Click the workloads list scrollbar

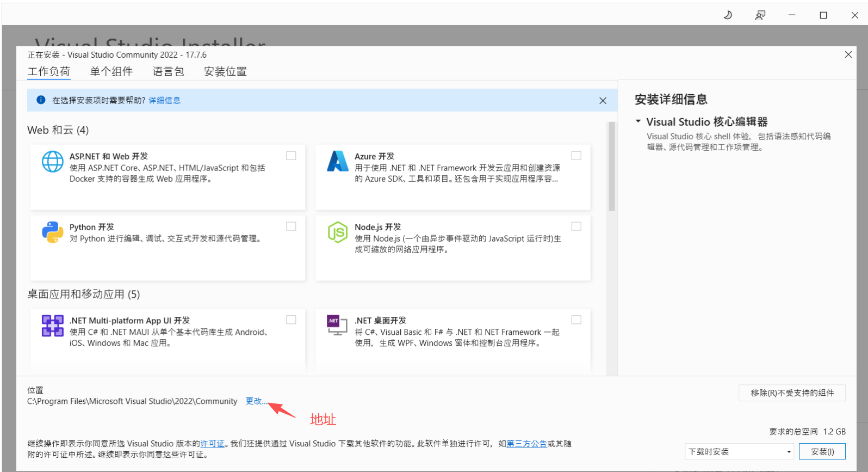(612, 167)
